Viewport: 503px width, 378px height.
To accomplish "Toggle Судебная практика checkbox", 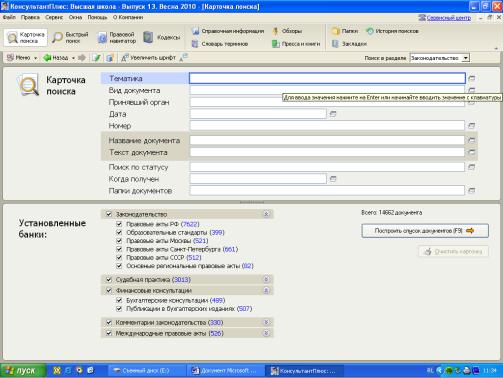I will pyautogui.click(x=109, y=279).
